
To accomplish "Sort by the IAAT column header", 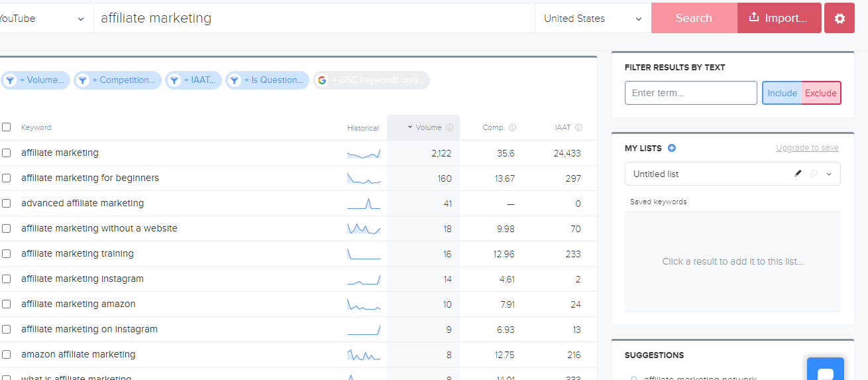I will coord(563,127).
